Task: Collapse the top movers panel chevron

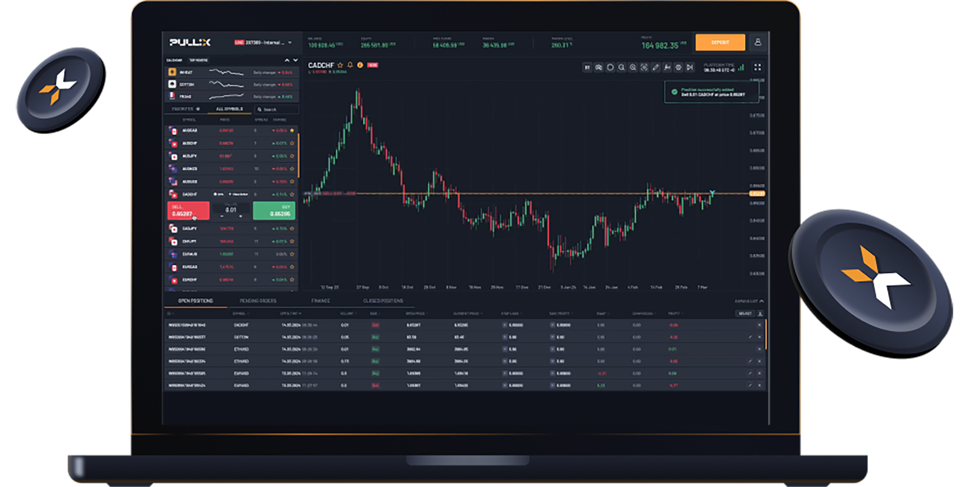Action: coord(287,60)
